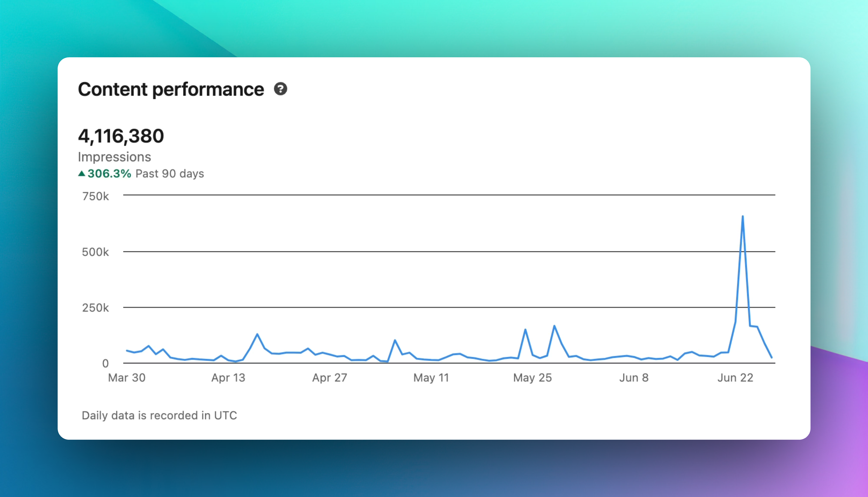Image resolution: width=868 pixels, height=497 pixels.
Task: Click the green upward trend triangle
Action: click(x=82, y=173)
